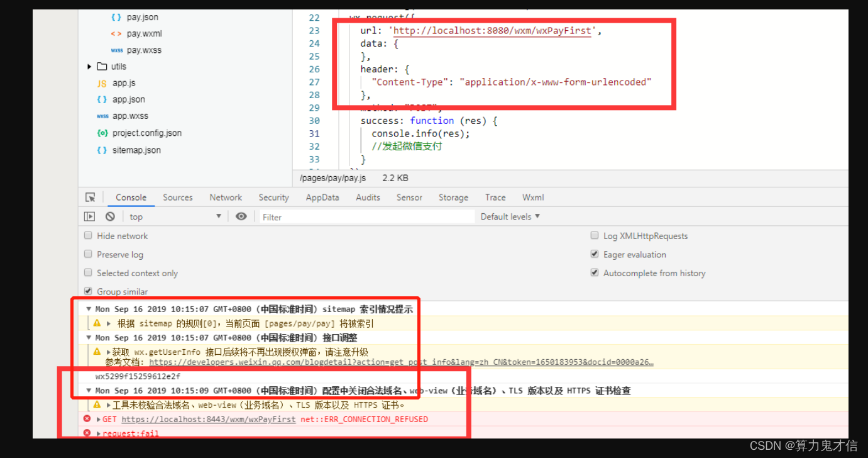Enable Preserve log
868x458 pixels.
[x=88, y=254]
